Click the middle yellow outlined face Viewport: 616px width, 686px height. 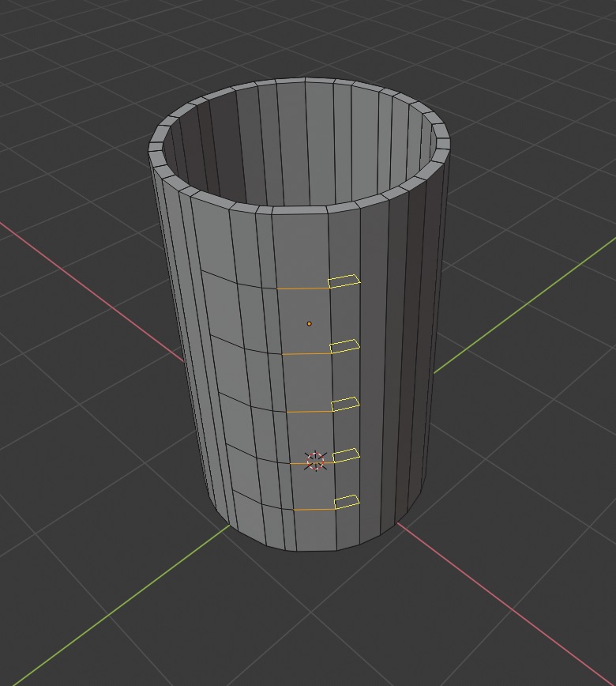pos(346,405)
